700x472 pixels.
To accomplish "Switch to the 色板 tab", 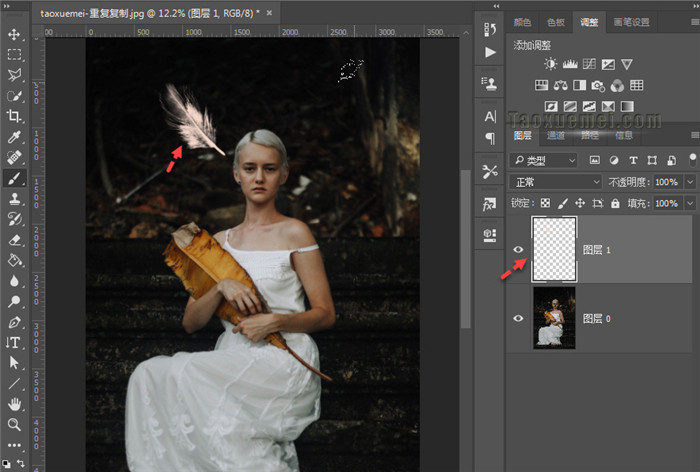I will coord(556,22).
